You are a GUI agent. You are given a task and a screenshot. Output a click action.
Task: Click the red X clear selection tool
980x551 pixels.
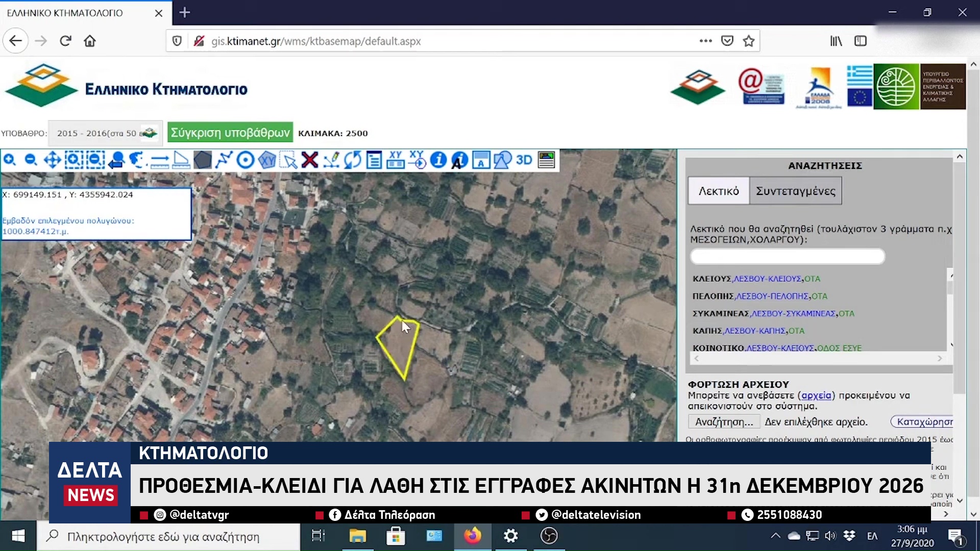point(310,160)
